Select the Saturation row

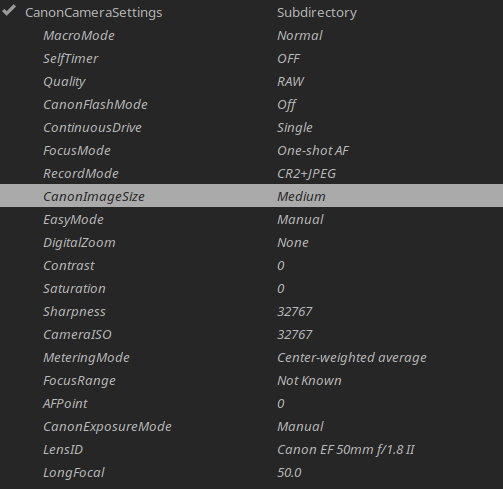pyautogui.click(x=251, y=289)
